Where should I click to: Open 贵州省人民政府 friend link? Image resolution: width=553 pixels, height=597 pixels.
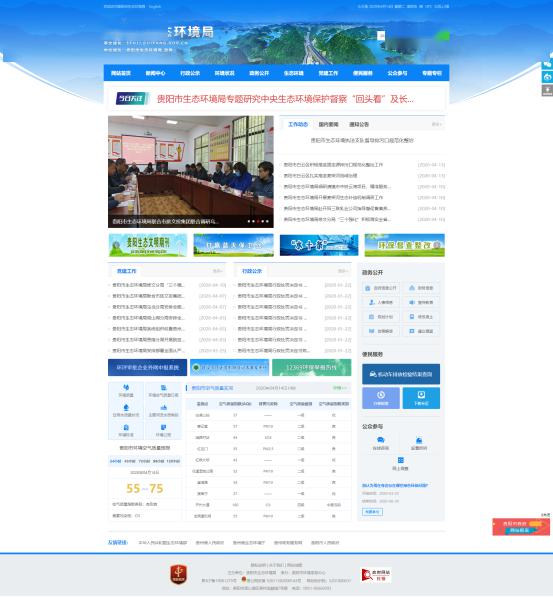pos(209,543)
